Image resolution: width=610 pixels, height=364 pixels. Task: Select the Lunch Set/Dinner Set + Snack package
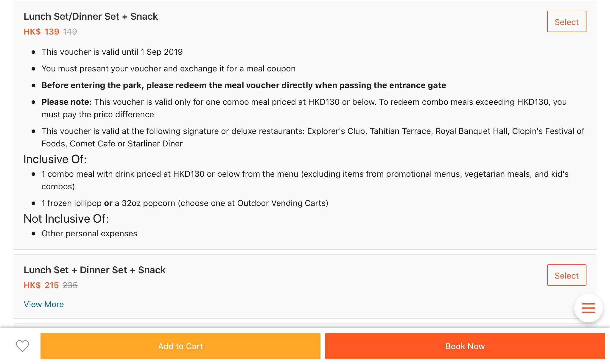click(x=567, y=22)
